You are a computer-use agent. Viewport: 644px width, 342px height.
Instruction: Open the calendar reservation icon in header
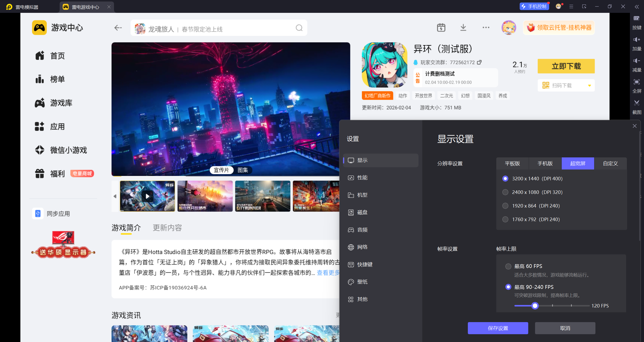pos(441,27)
